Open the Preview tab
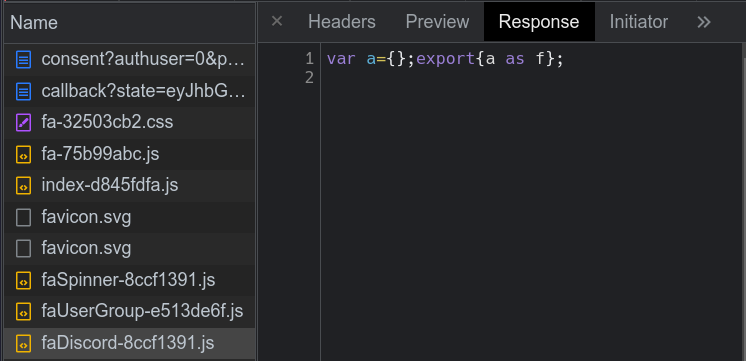746x361 pixels. [x=437, y=22]
